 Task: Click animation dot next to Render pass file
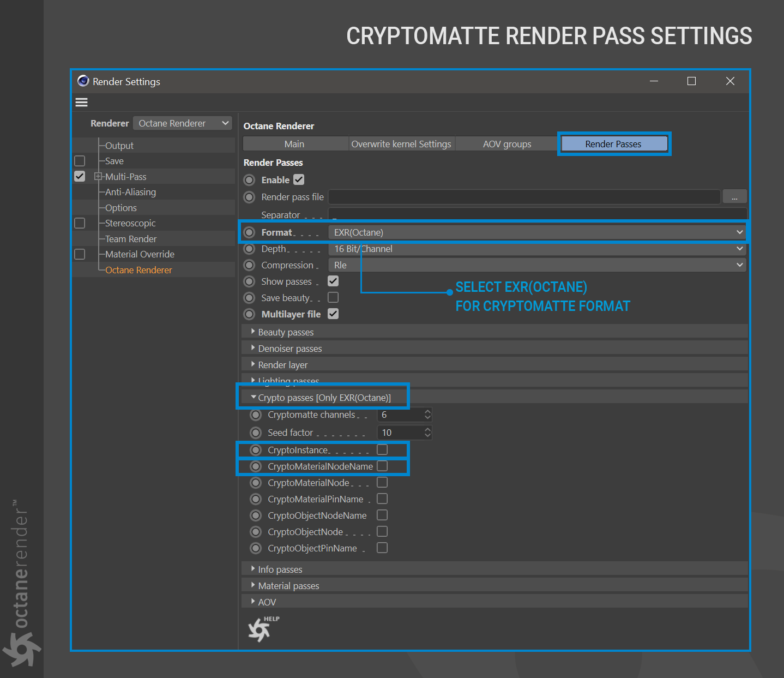click(x=249, y=197)
